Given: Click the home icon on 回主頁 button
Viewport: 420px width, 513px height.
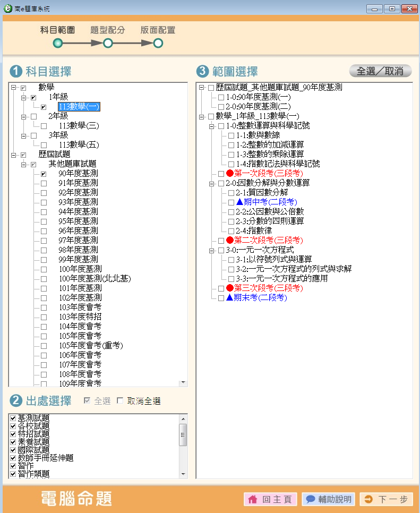Looking at the screenshot, I should pyautogui.click(x=253, y=499).
